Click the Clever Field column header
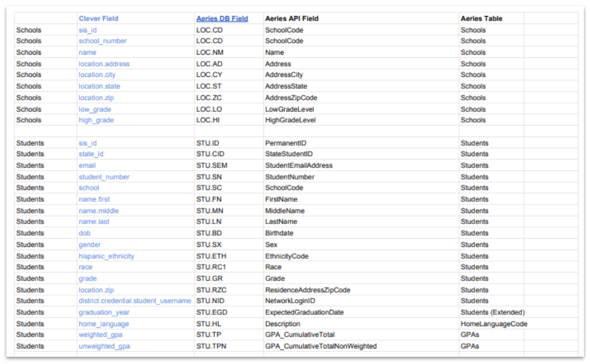The width and height of the screenshot is (590, 364). click(x=98, y=18)
